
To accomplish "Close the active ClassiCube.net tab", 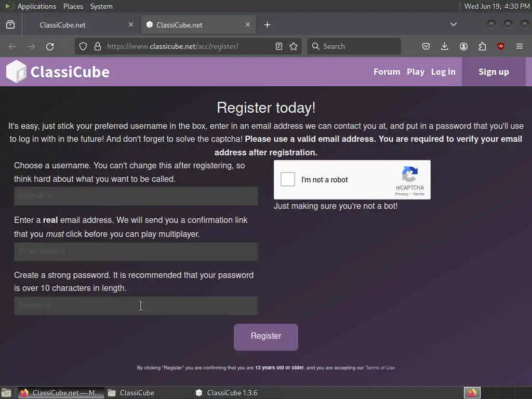I will 248,25.
